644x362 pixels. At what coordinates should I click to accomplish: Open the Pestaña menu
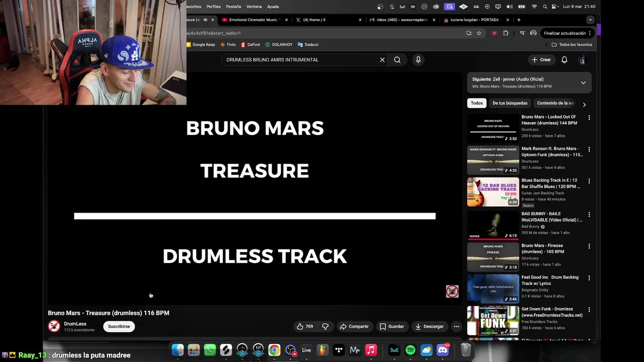pos(233,7)
